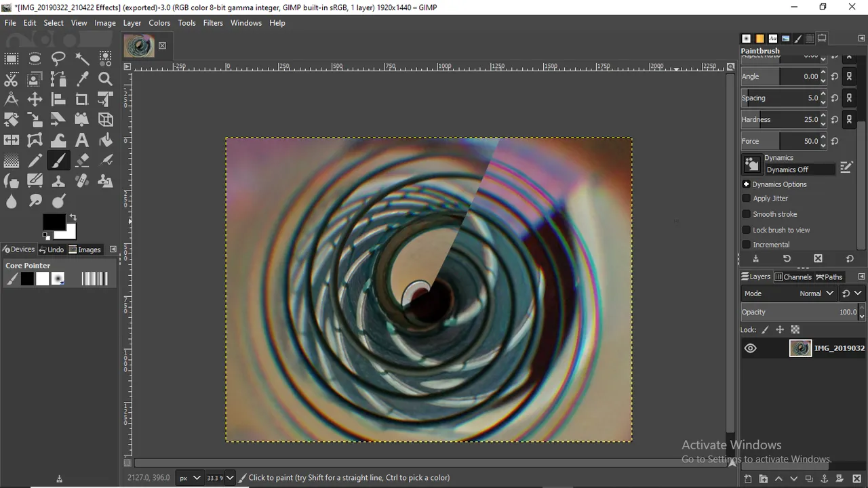Create a new layer in Layers panel
Screen dimensions: 868x488
pos(747,479)
